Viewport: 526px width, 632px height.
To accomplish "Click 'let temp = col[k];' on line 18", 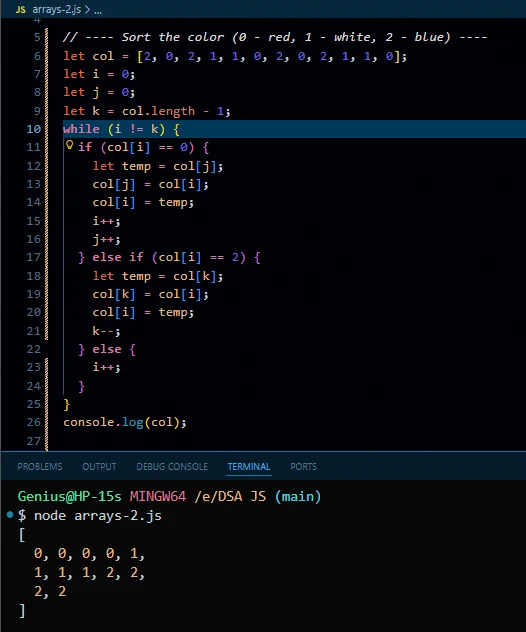I will pyautogui.click(x=158, y=276).
